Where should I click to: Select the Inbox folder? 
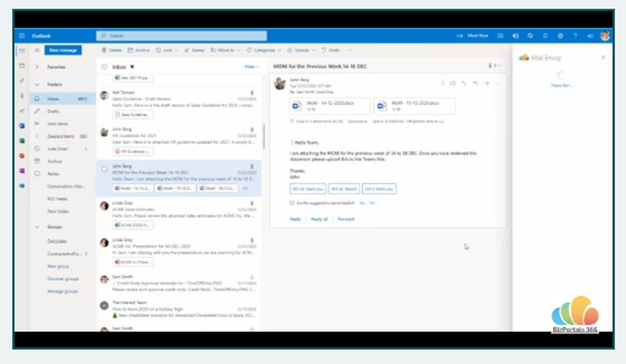click(x=62, y=98)
